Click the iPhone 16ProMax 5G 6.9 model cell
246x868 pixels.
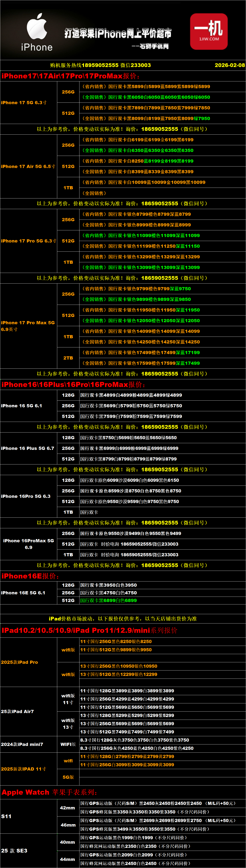(28, 544)
